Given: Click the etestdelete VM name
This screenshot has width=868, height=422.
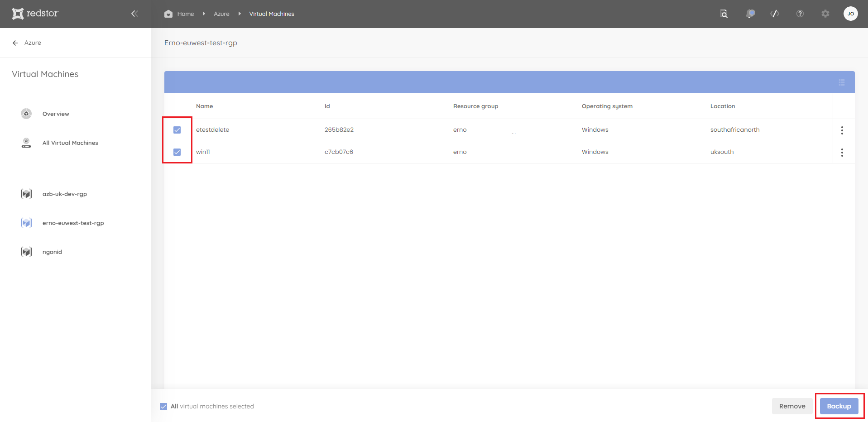Looking at the screenshot, I should click(212, 130).
